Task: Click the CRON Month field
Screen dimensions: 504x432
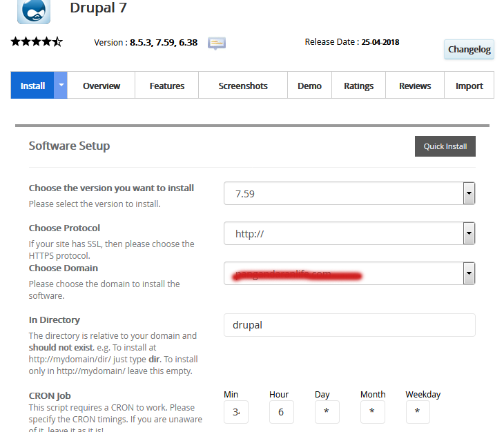Action: 373,412
